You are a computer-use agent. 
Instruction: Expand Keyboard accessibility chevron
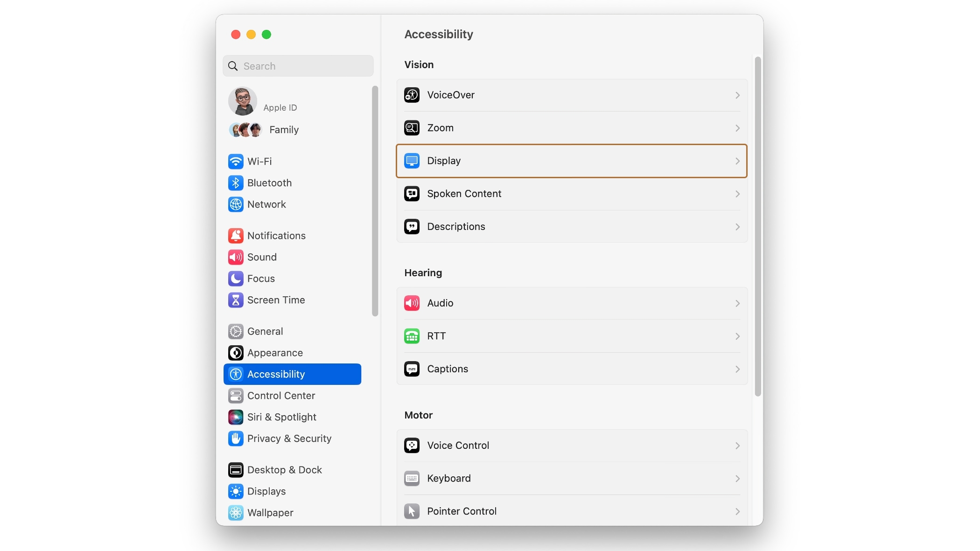[737, 479]
